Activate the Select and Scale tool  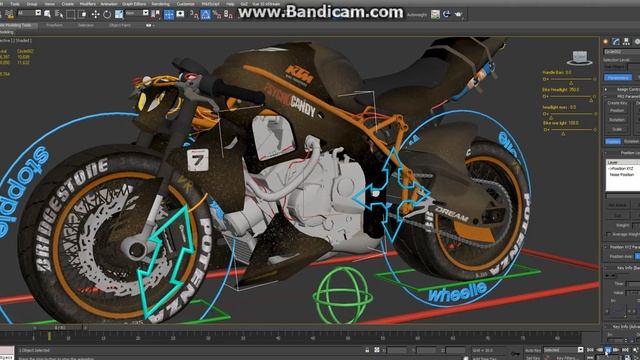tap(119, 15)
